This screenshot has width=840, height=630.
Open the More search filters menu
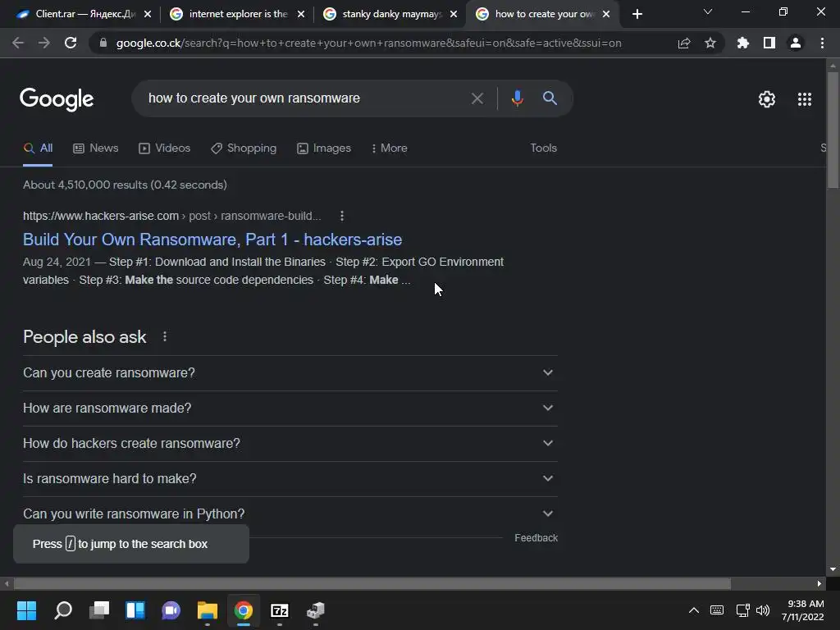390,148
